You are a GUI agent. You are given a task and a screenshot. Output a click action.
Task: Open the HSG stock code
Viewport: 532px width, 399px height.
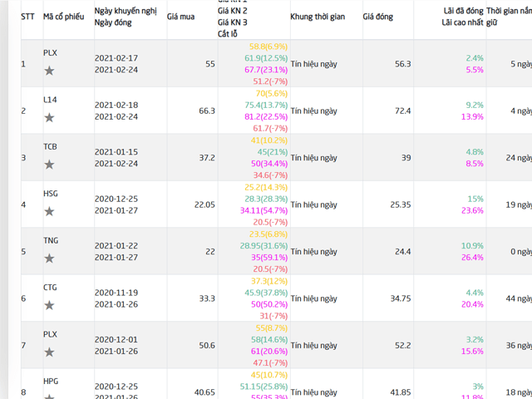pyautogui.click(x=51, y=194)
